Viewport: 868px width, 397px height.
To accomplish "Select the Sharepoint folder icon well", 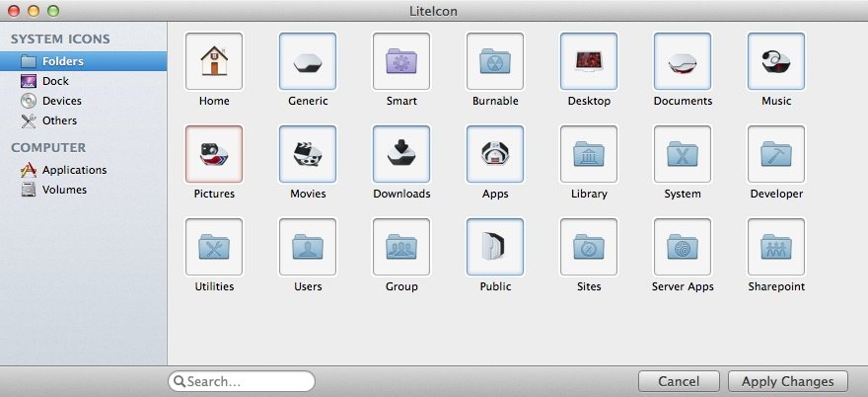I will pyautogui.click(x=776, y=247).
